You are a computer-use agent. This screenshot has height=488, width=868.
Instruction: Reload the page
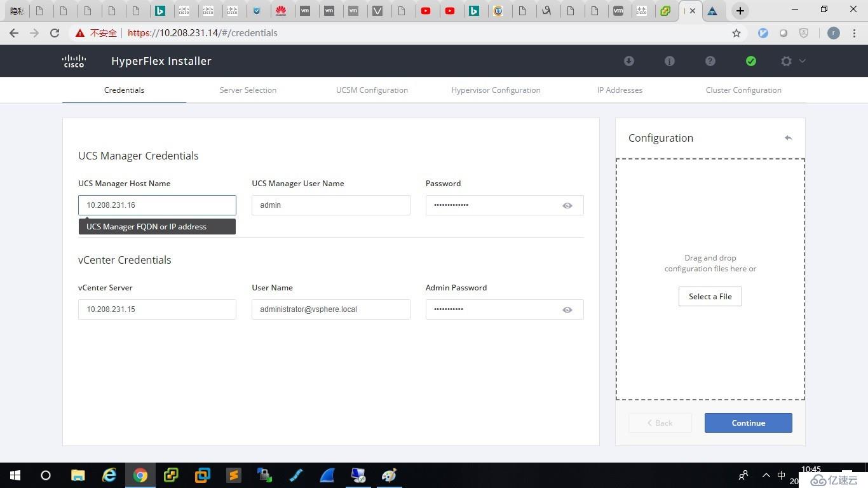pyautogui.click(x=55, y=33)
